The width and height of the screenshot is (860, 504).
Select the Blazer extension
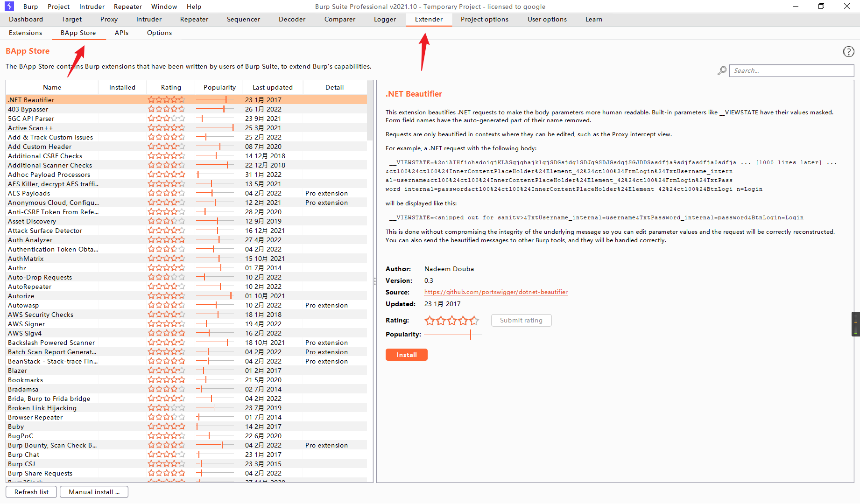[x=187, y=371]
